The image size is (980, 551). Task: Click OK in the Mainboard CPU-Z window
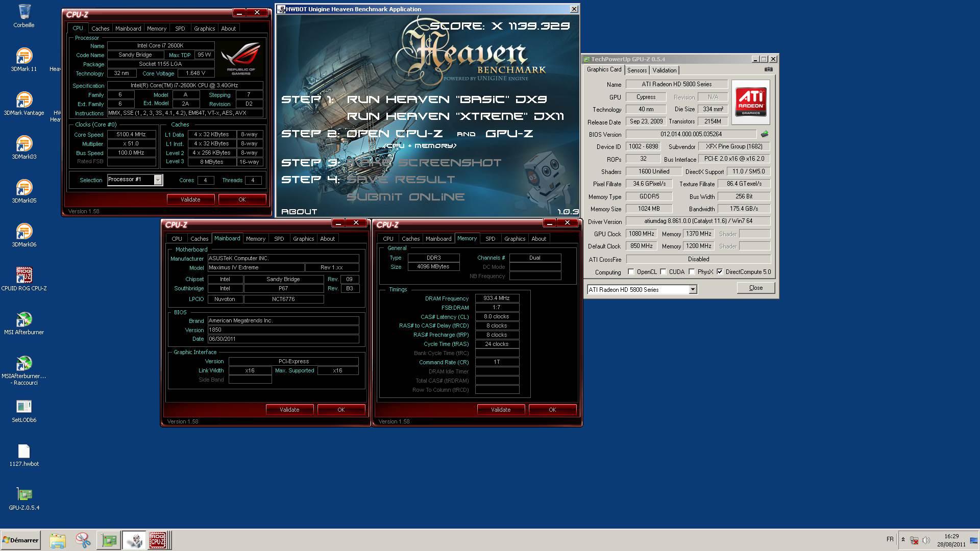(341, 410)
